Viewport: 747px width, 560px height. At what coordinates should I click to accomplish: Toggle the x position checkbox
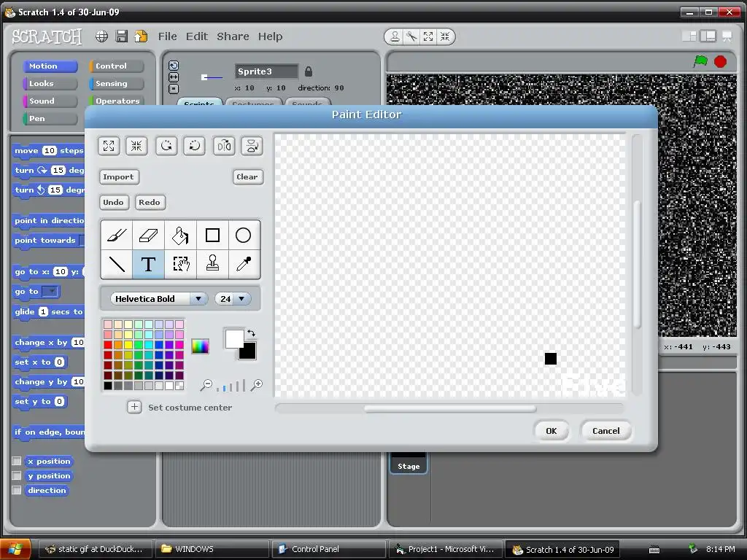(17, 461)
